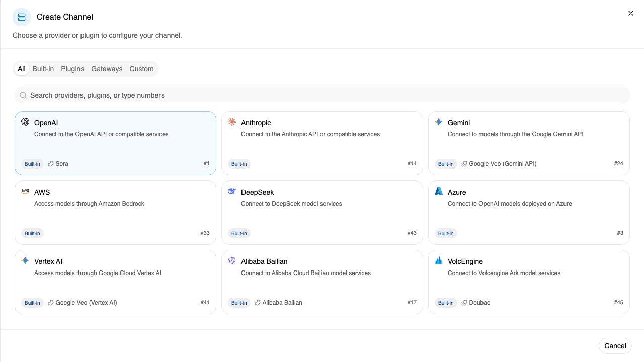Click plugin icon beside Google Veo (Vertex AI)
This screenshot has height=362, width=644.
51,303
